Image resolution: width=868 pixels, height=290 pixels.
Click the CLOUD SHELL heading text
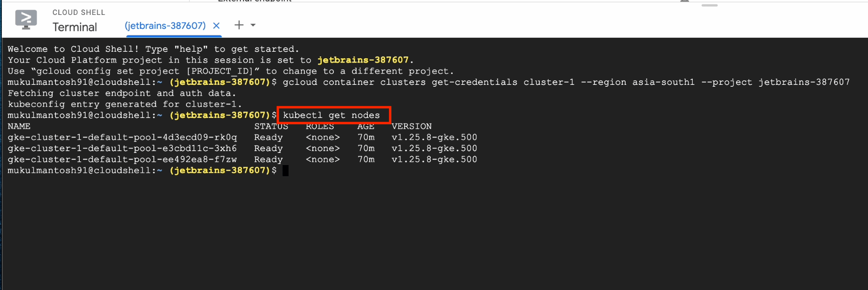[79, 13]
